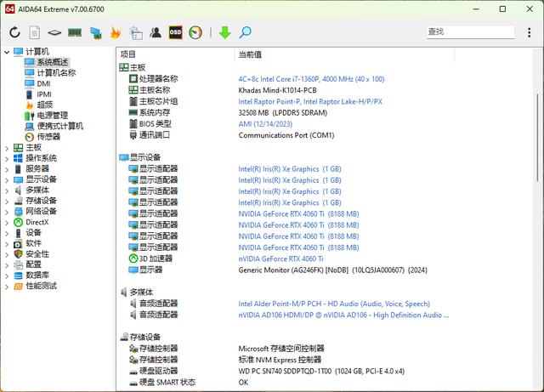544x392 pixels.
Task: Click the 多媒体 group header in details
Action: [x=141, y=293]
